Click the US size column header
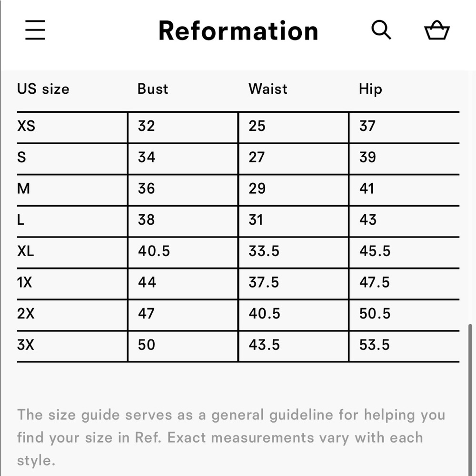 pyautogui.click(x=43, y=89)
